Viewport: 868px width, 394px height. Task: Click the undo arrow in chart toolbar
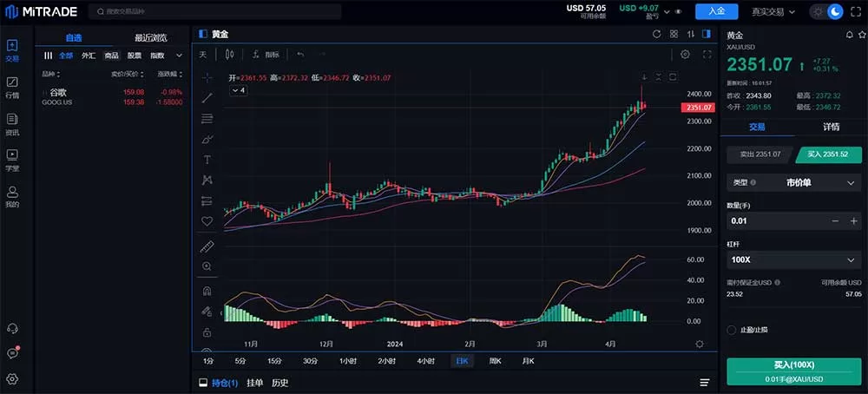coord(300,54)
